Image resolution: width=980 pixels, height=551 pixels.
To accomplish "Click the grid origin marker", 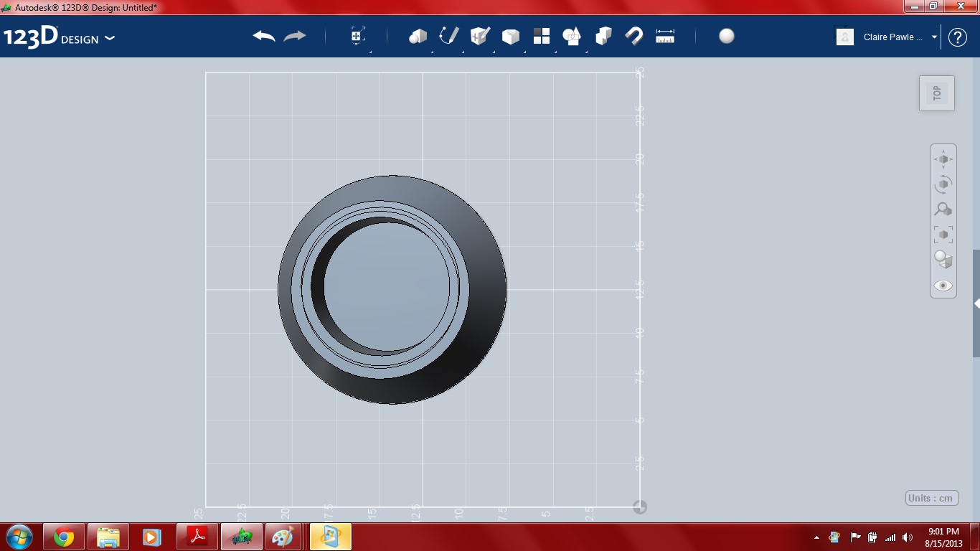I will (640, 507).
